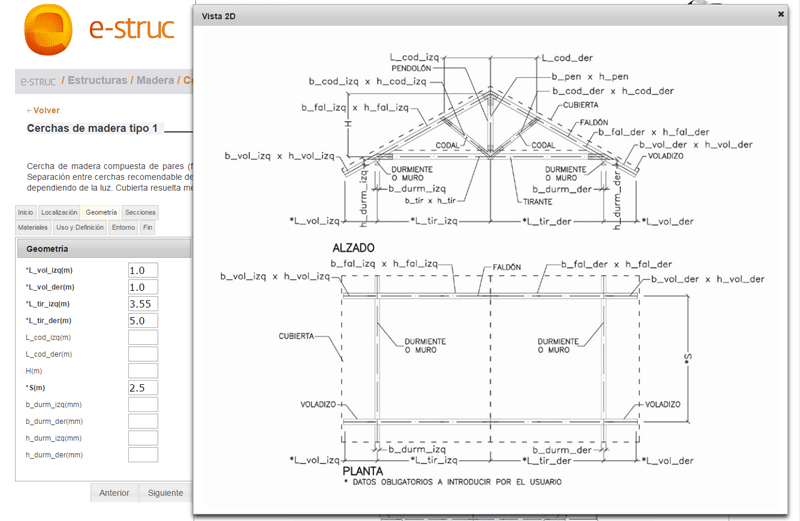Click the Madera breadcrumb link
Viewport: 800px width, 521px height.
pos(155,81)
